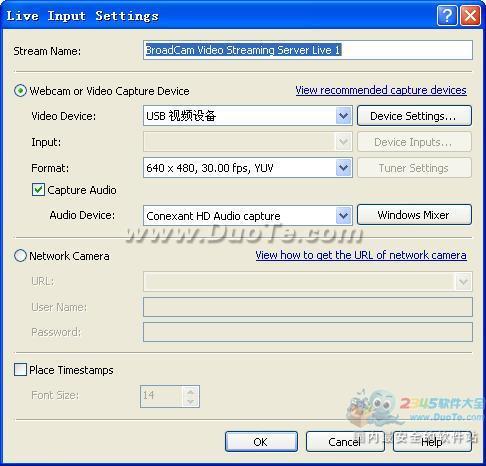Viewport: 486px width, 466px height.
Task: Enable the Place Timestamps checkbox
Action: click(20, 370)
